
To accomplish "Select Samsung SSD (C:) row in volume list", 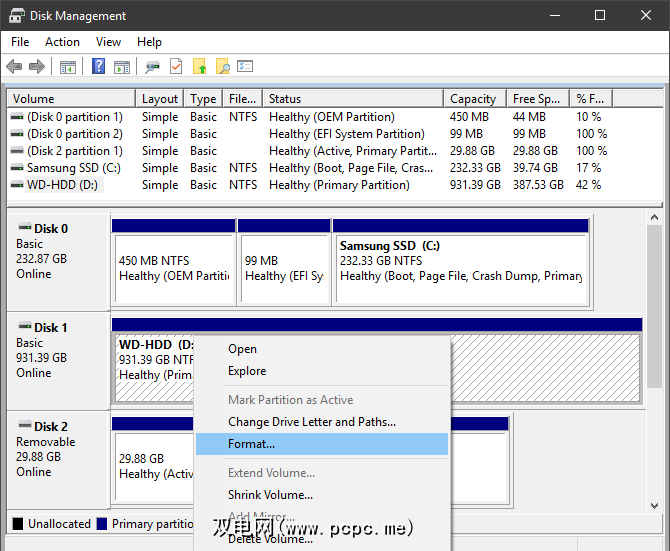I will click(73, 168).
